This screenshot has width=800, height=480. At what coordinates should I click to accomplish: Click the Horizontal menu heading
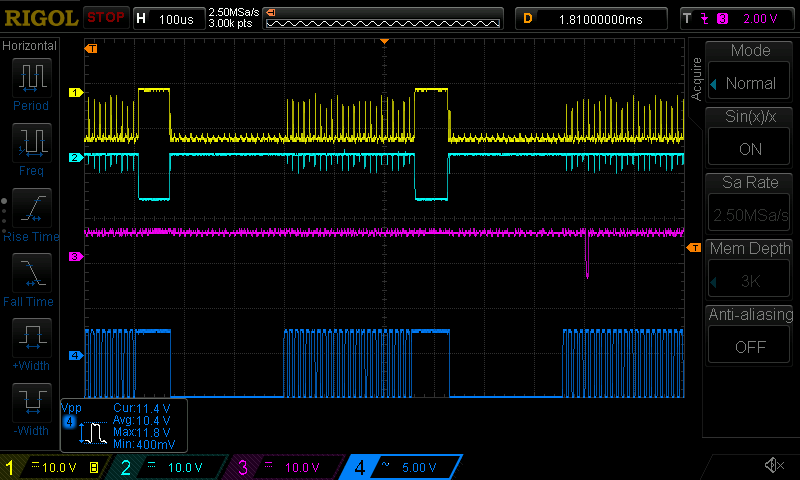coord(30,46)
